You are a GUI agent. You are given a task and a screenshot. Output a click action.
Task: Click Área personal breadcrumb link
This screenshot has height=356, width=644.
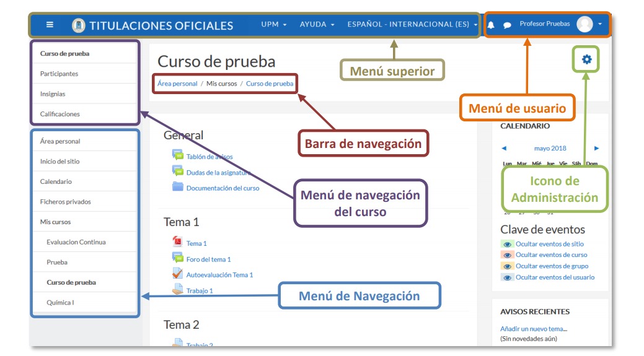(177, 84)
